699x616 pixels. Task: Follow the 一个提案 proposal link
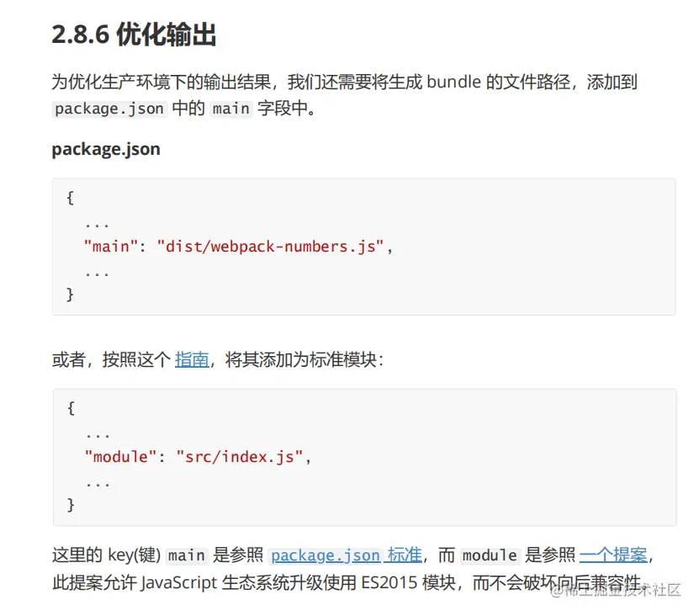[x=613, y=555]
